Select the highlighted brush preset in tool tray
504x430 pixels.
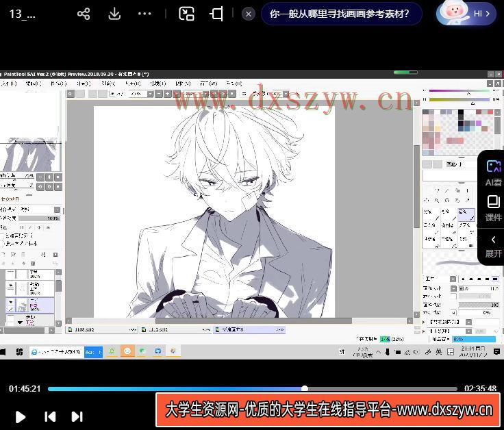466,215
